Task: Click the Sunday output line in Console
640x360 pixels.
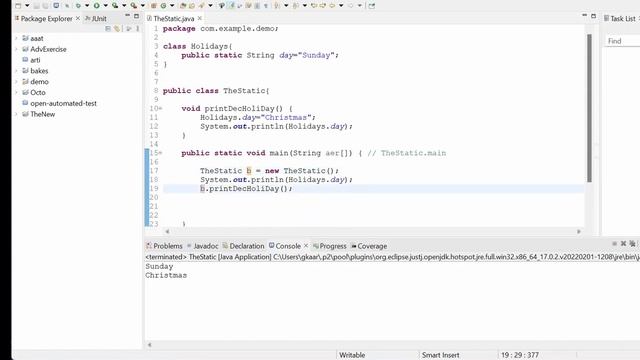Action: pos(159,267)
